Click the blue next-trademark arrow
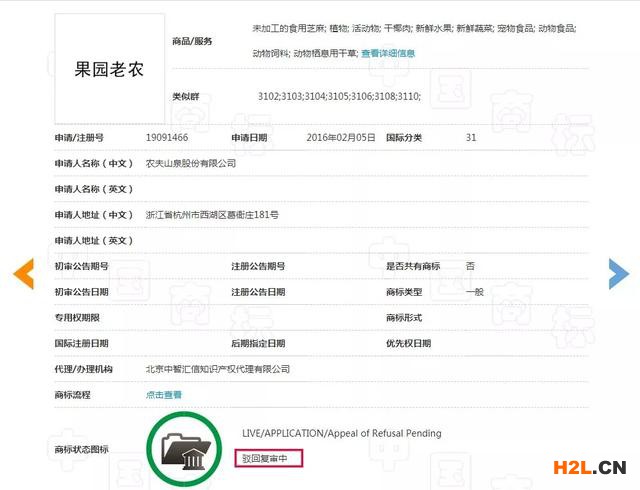This screenshot has width=640, height=490. pos(618,273)
